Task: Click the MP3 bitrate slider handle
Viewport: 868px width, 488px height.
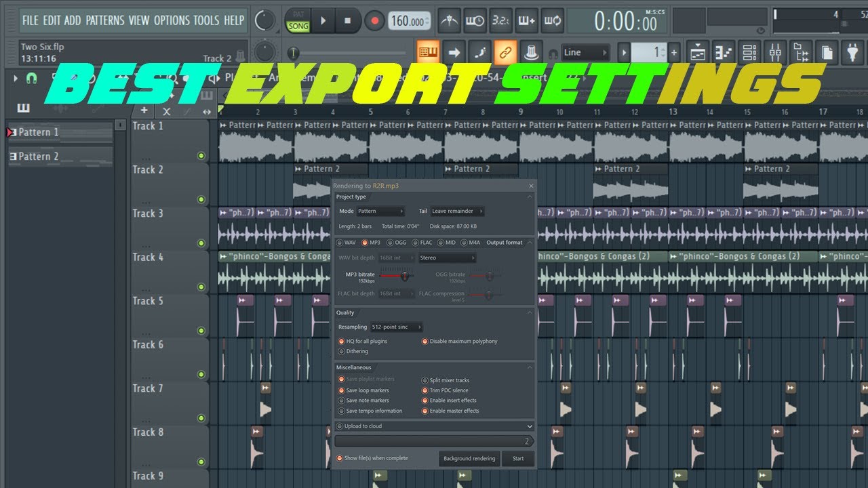Action: [405, 276]
